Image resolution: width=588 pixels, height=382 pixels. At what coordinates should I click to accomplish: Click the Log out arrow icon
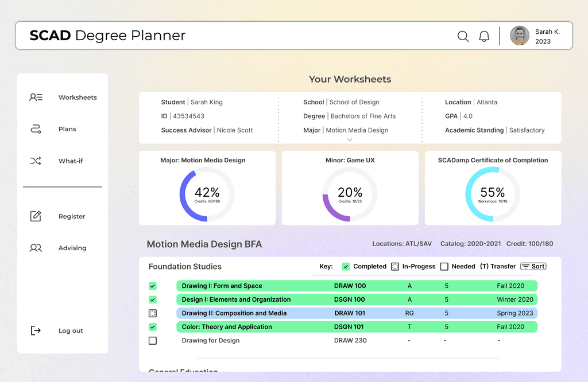[36, 330]
